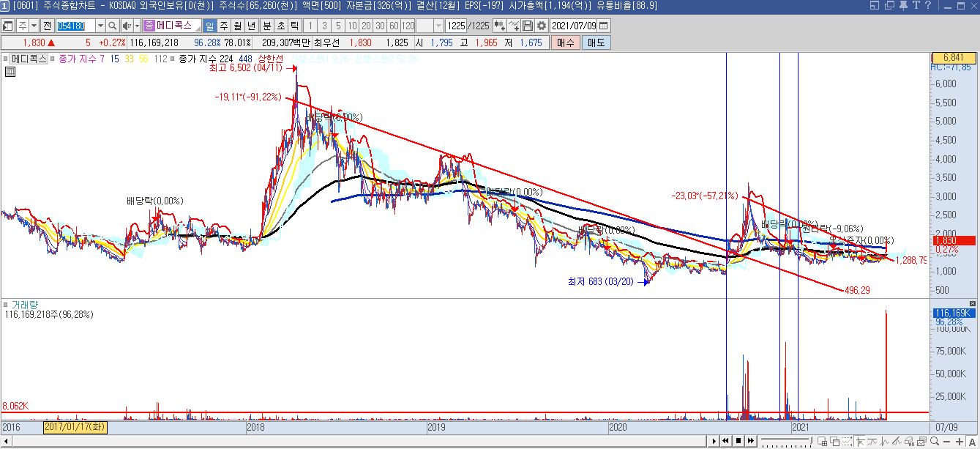This screenshot has height=449, width=980.
Task: Toggle the 전 button beside stock code
Action: [48, 26]
